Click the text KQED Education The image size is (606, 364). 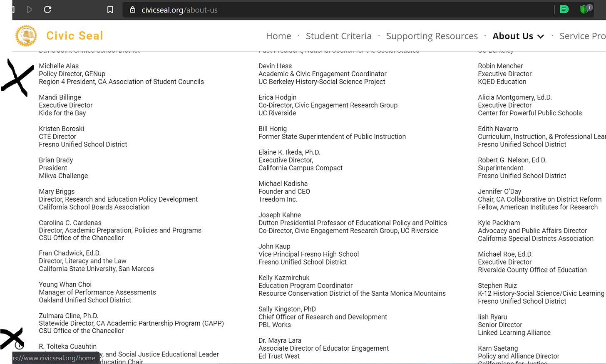[x=502, y=82]
